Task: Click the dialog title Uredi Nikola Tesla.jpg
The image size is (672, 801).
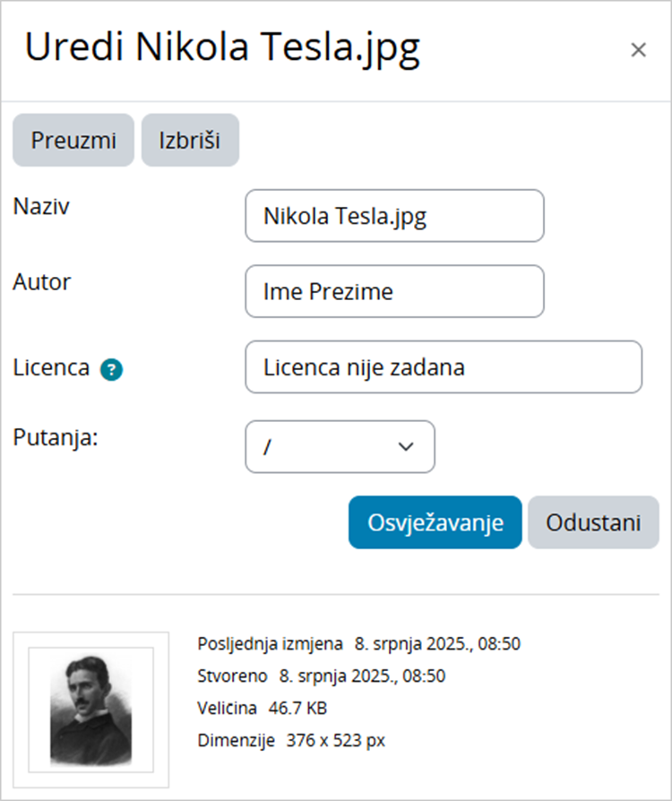Action: click(x=220, y=49)
